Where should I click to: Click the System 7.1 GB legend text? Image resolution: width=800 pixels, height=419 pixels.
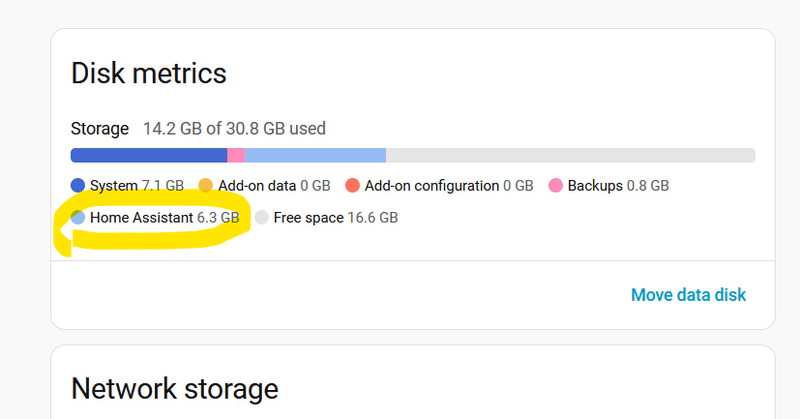[137, 186]
